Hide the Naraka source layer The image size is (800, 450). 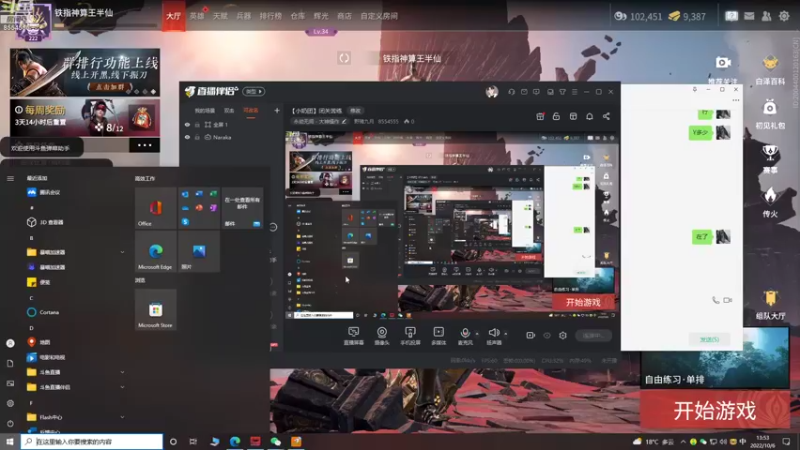(x=187, y=137)
